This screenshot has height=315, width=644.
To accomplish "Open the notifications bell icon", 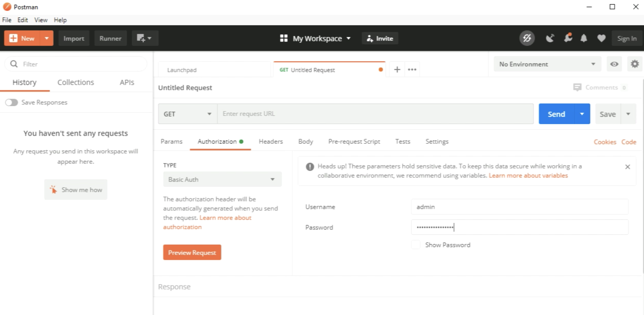I will [584, 38].
